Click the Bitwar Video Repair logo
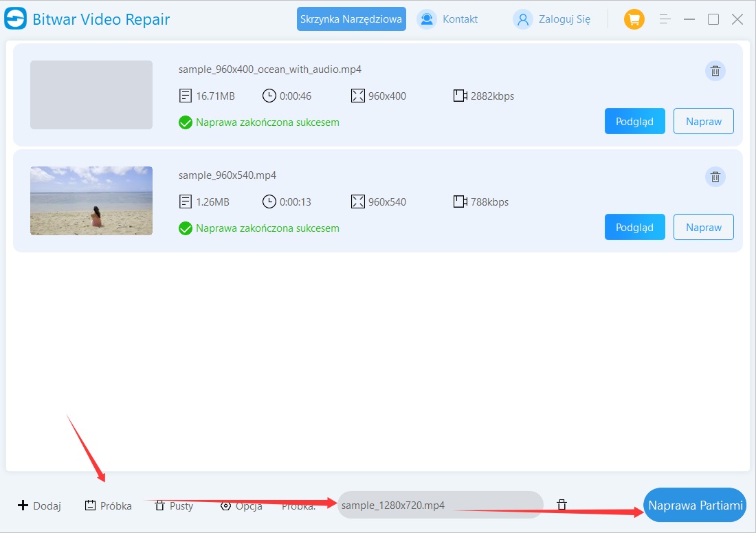756x533 pixels. point(15,19)
